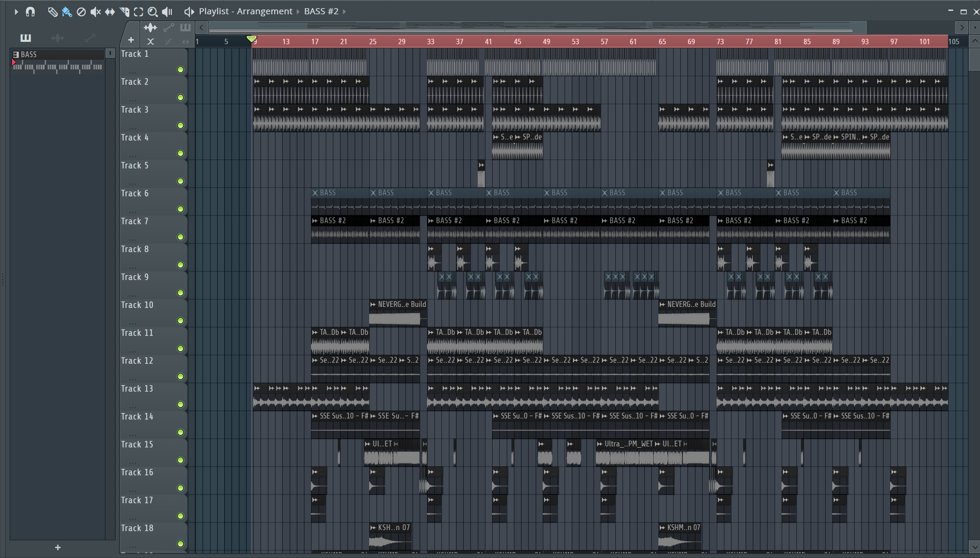Open first NEVERG..e Build clip menu
The height and width of the screenshot is (558, 980).
[x=373, y=304]
